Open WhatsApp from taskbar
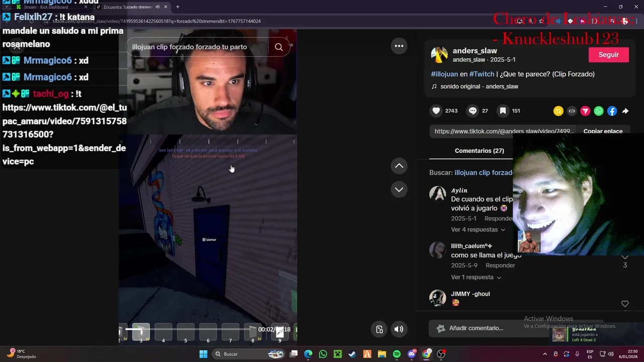This screenshot has width=644, height=362. pos(323,354)
